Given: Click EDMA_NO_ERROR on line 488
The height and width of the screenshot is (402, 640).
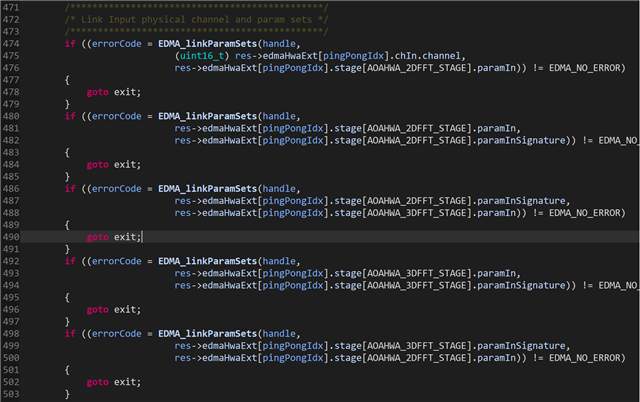Looking at the screenshot, I should pos(584,213).
